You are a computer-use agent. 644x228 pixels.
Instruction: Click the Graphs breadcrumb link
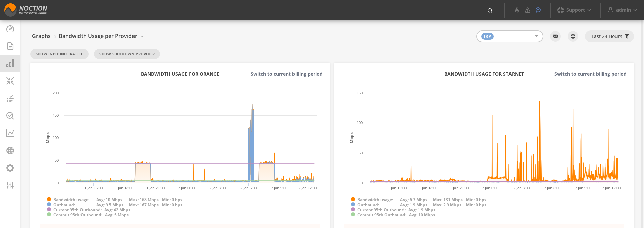click(41, 36)
